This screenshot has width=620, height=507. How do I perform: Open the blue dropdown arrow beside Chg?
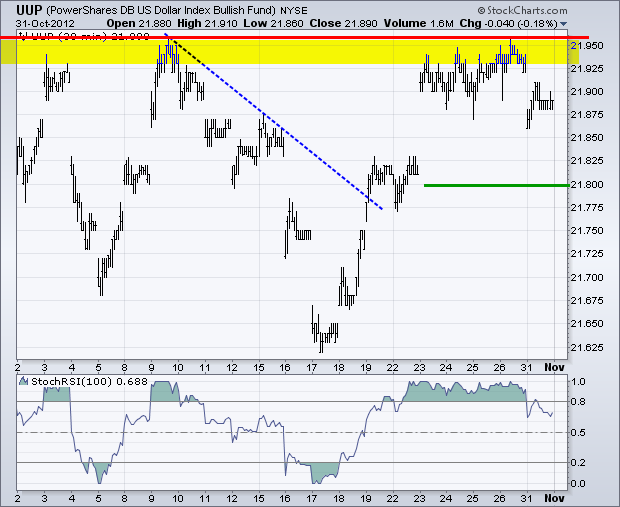[563, 24]
